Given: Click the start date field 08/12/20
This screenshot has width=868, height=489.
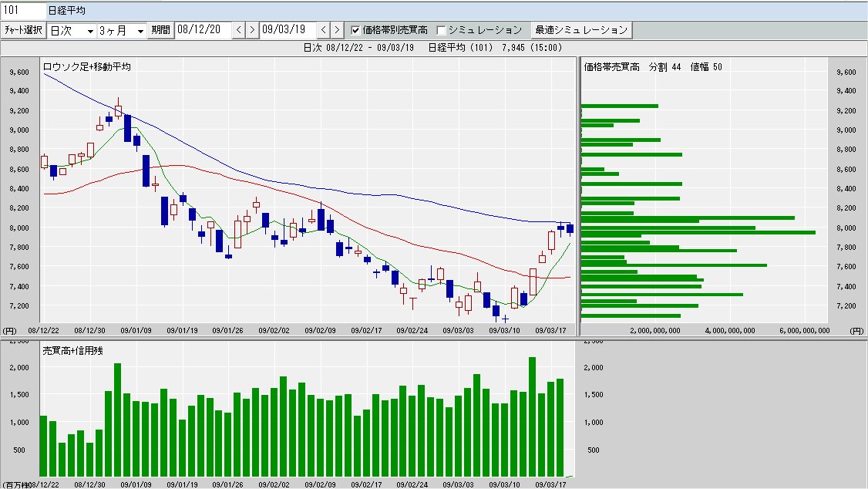Looking at the screenshot, I should pyautogui.click(x=203, y=30).
